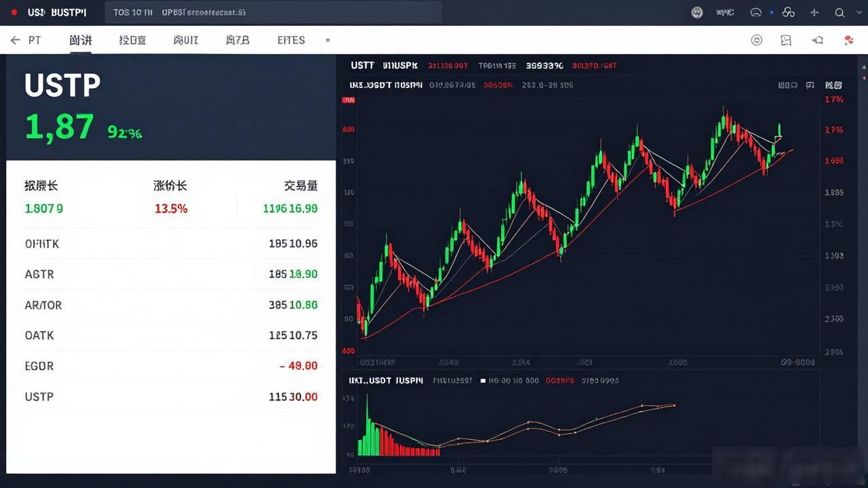The height and width of the screenshot is (488, 868).
Task: Select the OFIITK row in the list
Action: [x=171, y=243]
